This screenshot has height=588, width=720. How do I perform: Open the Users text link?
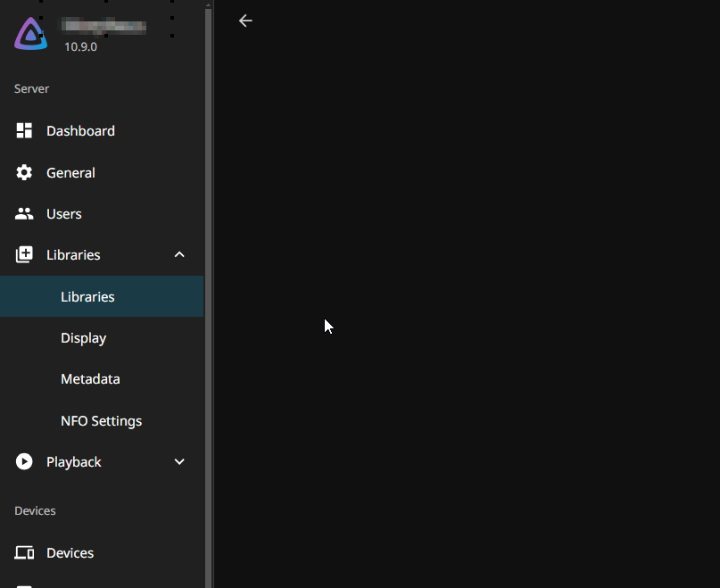pyautogui.click(x=64, y=214)
